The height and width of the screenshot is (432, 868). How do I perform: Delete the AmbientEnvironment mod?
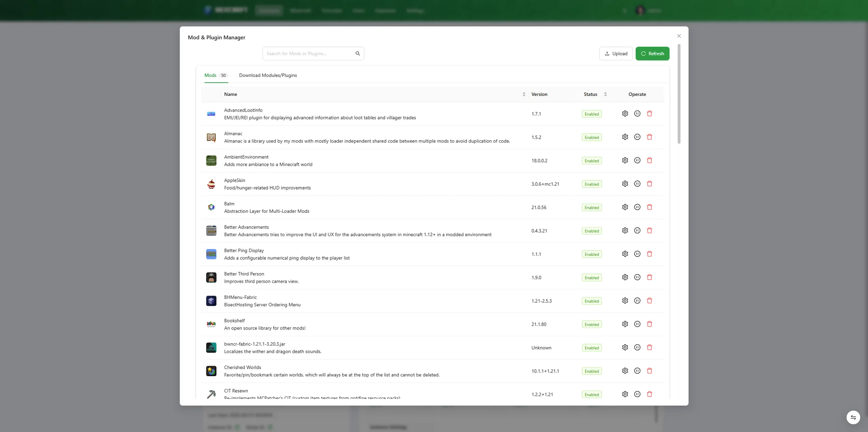649,160
